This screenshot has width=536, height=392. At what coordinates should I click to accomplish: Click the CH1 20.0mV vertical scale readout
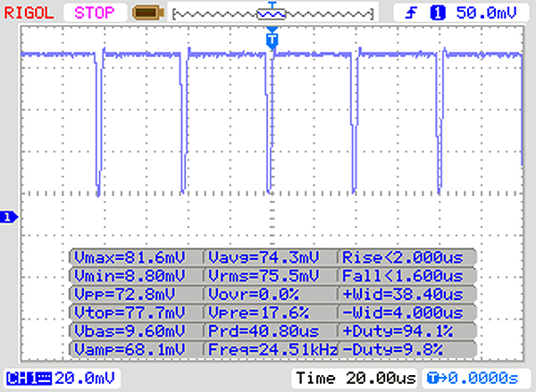[x=85, y=379]
